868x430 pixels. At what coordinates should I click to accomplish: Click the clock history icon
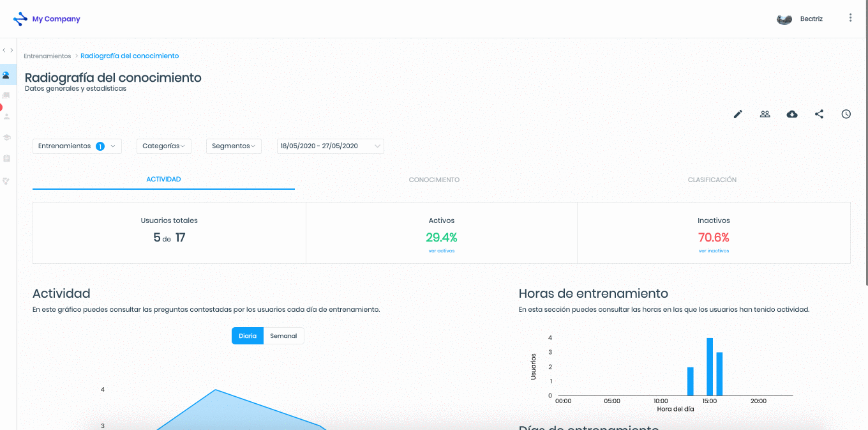[x=846, y=114]
